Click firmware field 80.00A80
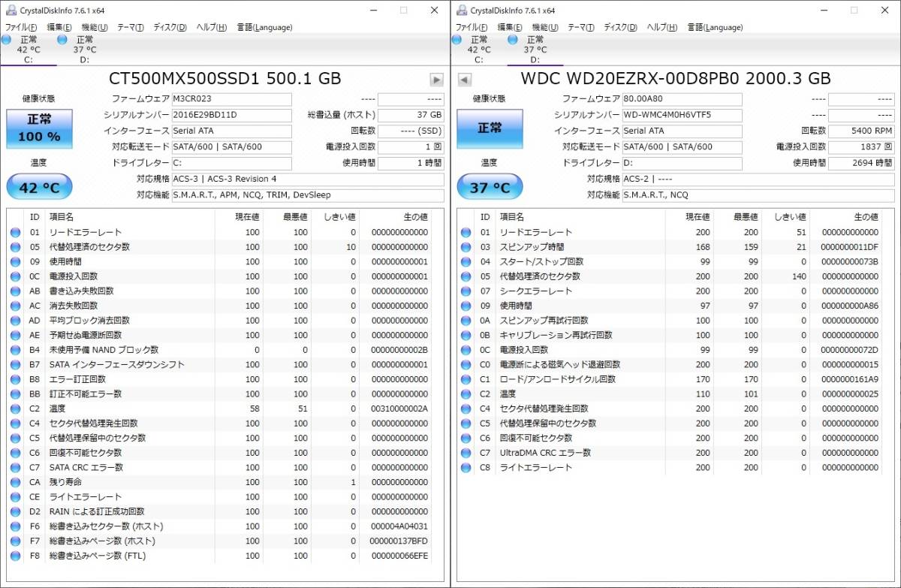The width and height of the screenshot is (901, 588). tap(682, 99)
